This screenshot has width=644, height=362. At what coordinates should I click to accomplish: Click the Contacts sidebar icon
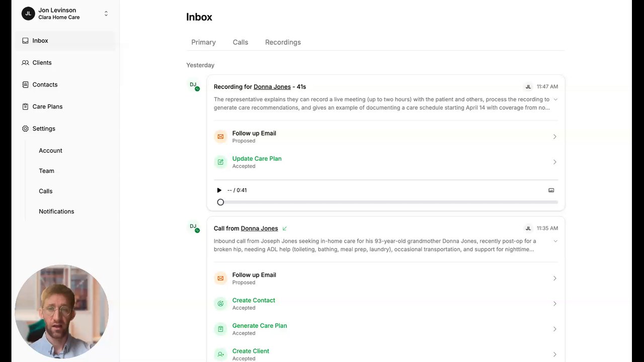point(25,84)
